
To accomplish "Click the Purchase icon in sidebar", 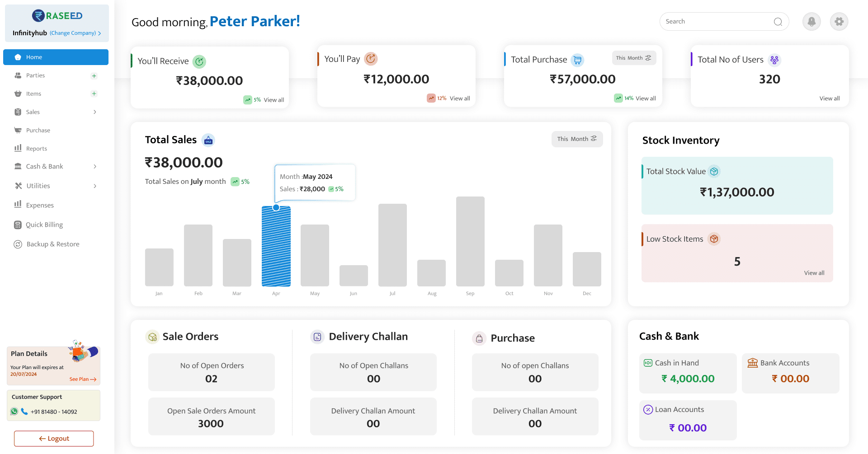I will [x=18, y=130].
